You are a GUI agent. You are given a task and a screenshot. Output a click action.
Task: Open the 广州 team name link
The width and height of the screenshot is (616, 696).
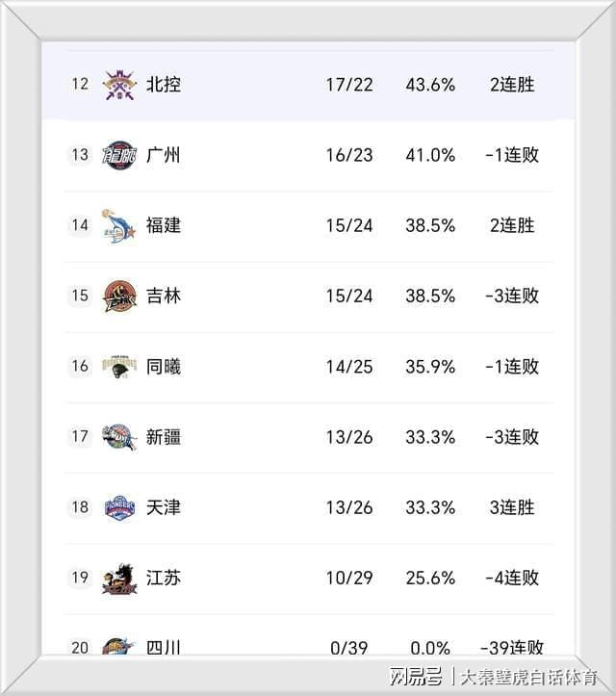click(164, 155)
